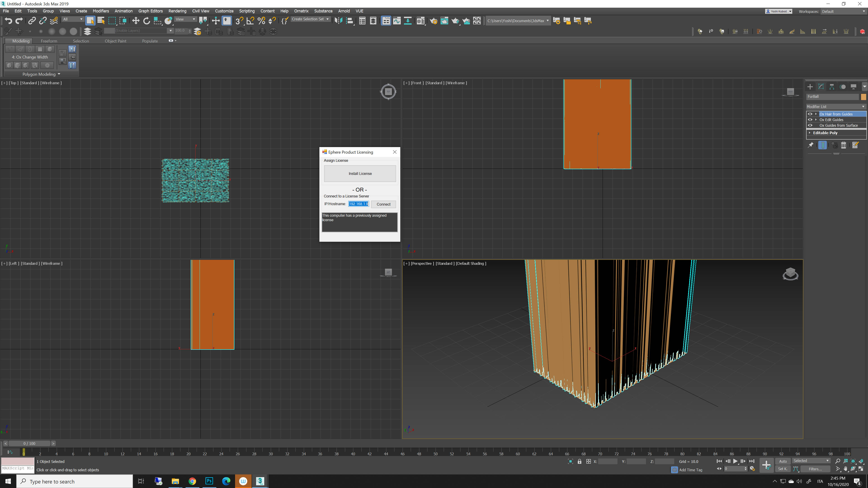
Task: Click the Select and Move tool
Action: [x=135, y=21]
